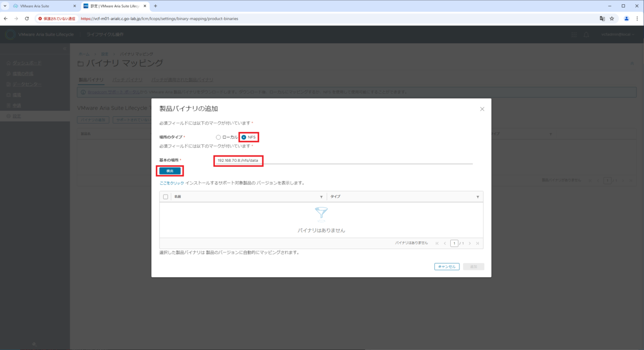Click the タイプ column header in dialog table
Image resolution: width=644 pixels, height=350 pixels.
pos(335,197)
